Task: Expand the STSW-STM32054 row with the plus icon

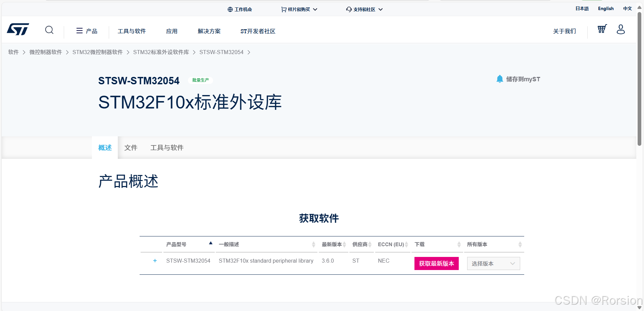Action: [x=155, y=261]
